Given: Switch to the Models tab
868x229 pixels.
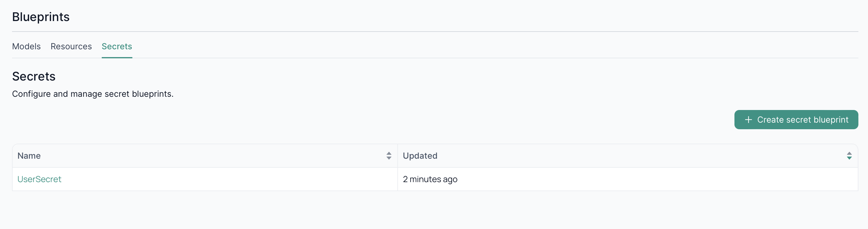Looking at the screenshot, I should [26, 46].
